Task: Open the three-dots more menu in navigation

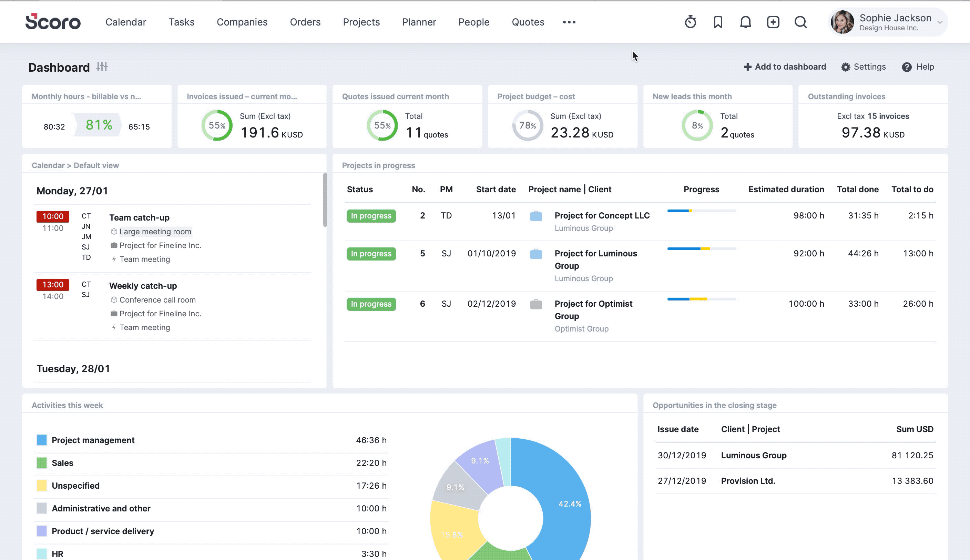Action: coord(569,22)
